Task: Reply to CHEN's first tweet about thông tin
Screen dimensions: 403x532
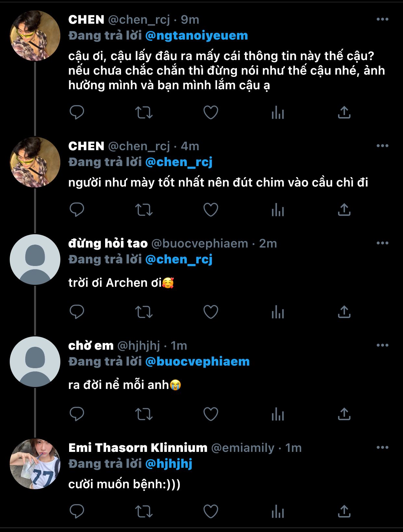Action: coord(77,113)
